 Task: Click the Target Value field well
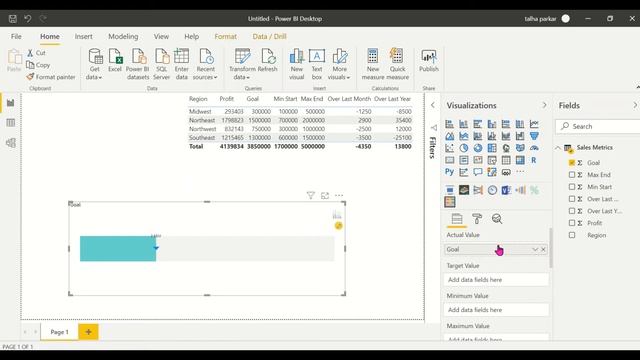point(496,280)
